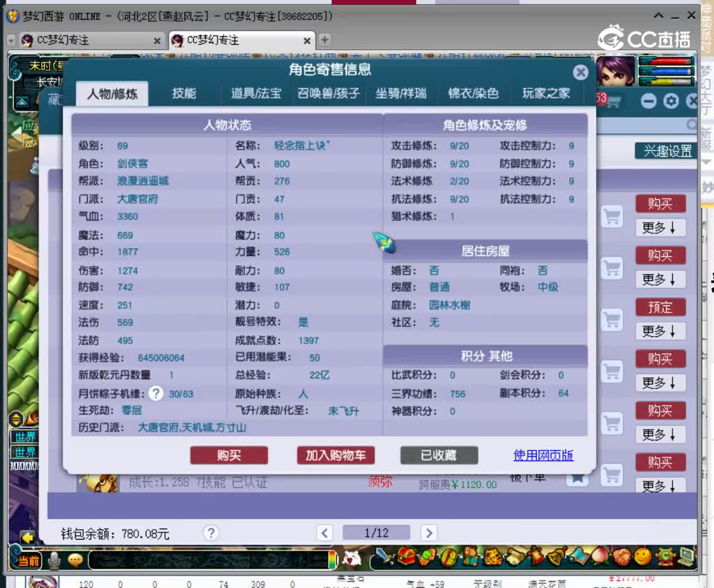Click the peach icon in the bottom toolbar
The width and height of the screenshot is (714, 588).
pyautogui.click(x=601, y=556)
